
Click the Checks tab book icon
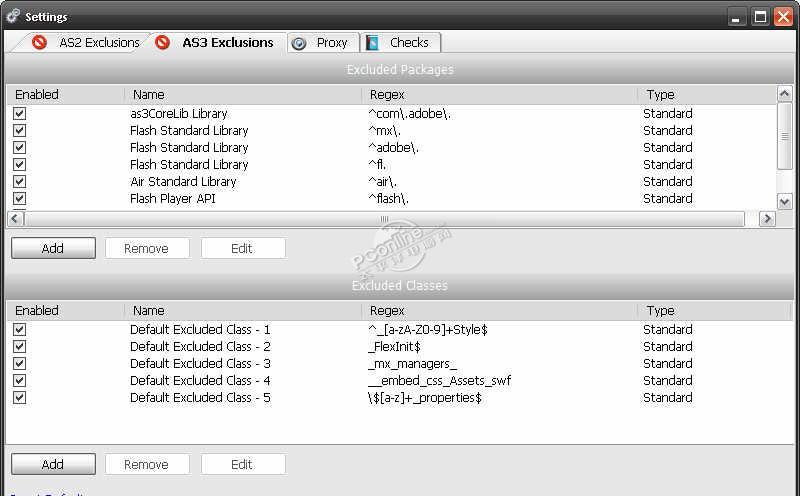tap(372, 43)
